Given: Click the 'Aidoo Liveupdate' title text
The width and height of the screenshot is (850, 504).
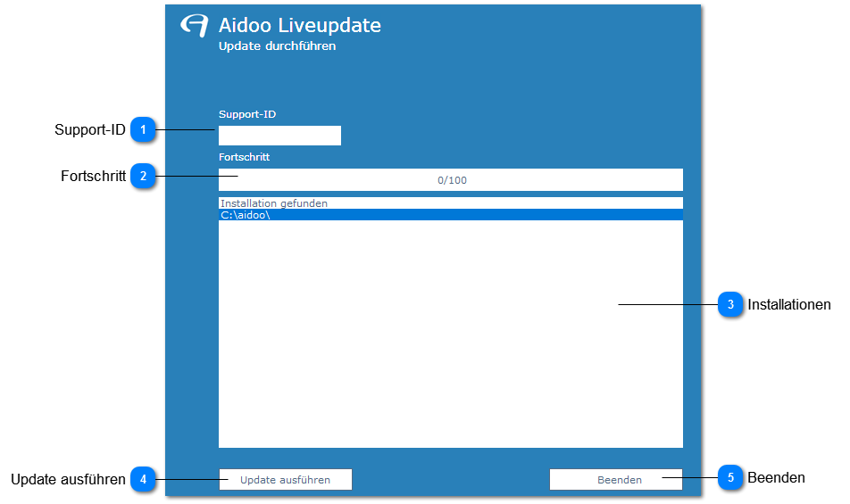Looking at the screenshot, I should (300, 26).
